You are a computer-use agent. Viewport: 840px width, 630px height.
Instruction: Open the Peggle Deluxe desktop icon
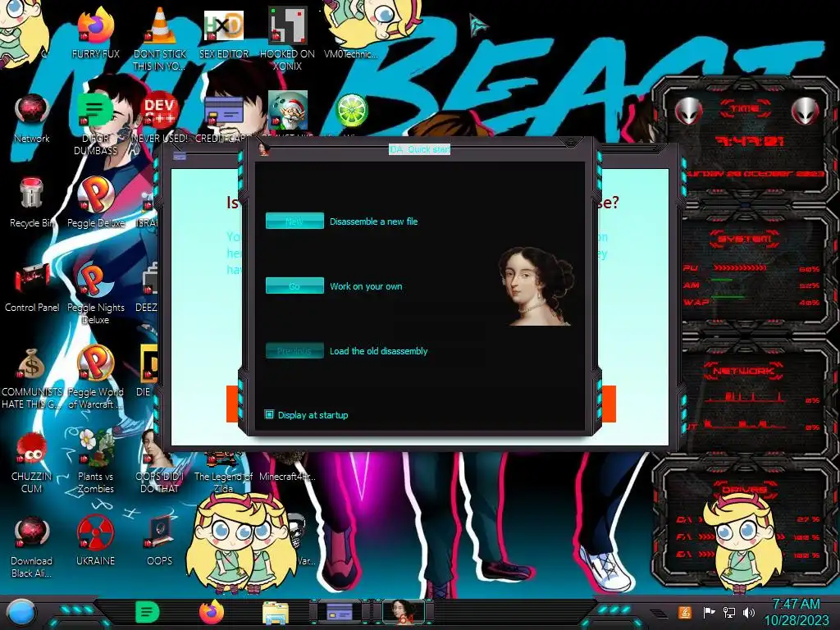click(95, 194)
